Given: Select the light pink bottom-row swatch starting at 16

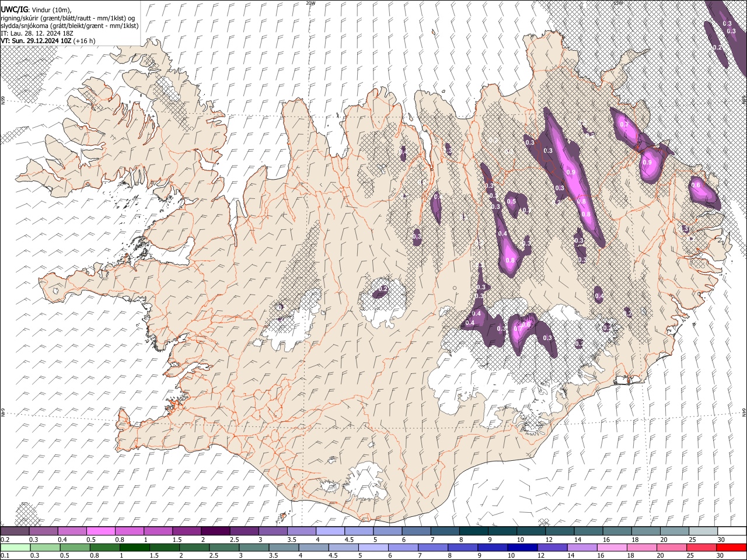Looking at the screenshot, I should pyautogui.click(x=611, y=547).
